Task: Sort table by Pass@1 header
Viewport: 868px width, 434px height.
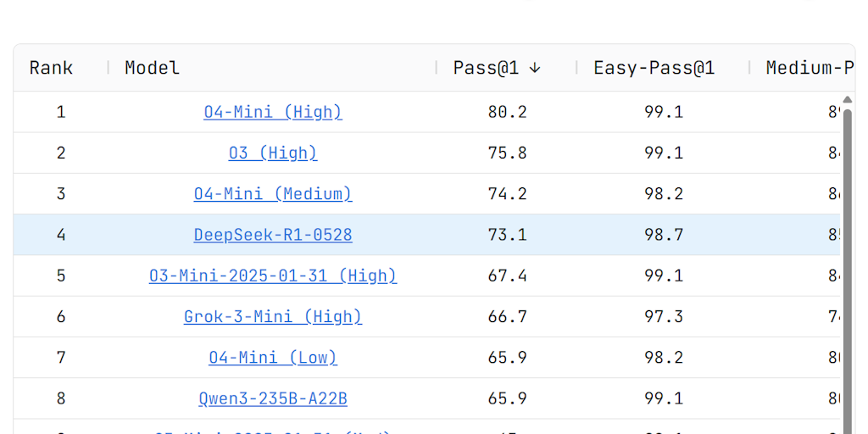Action: tap(486, 68)
